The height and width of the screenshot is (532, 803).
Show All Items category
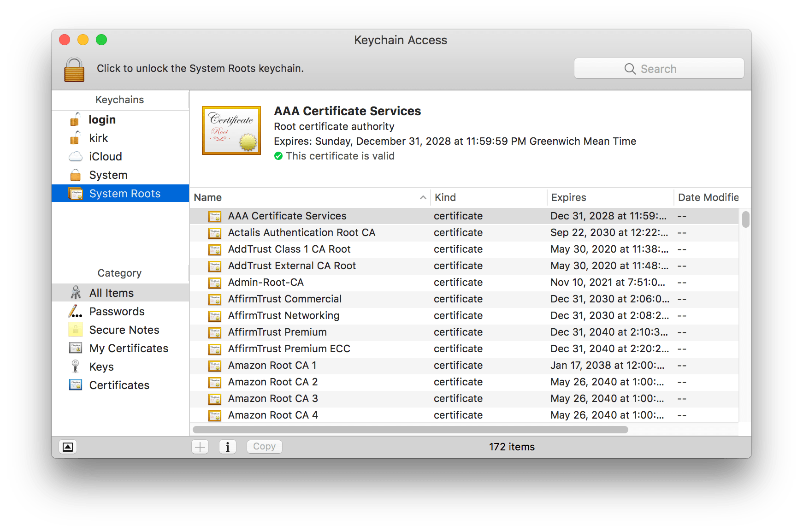pos(120,293)
